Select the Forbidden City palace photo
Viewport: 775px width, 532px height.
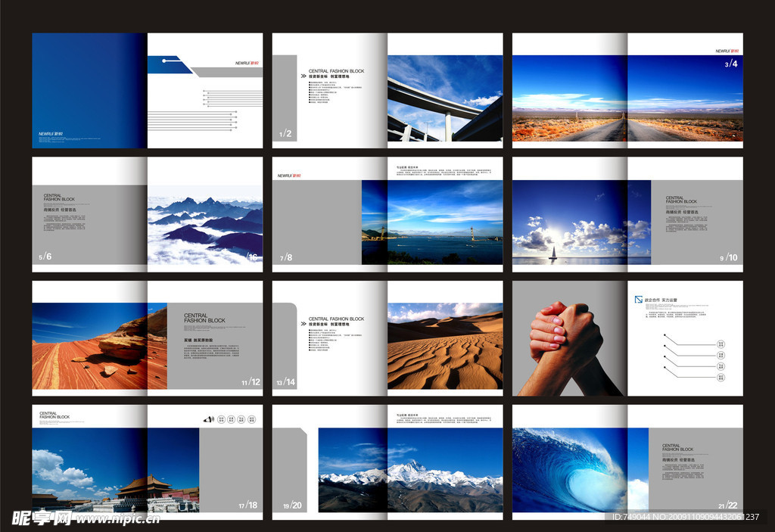pyautogui.click(x=116, y=470)
